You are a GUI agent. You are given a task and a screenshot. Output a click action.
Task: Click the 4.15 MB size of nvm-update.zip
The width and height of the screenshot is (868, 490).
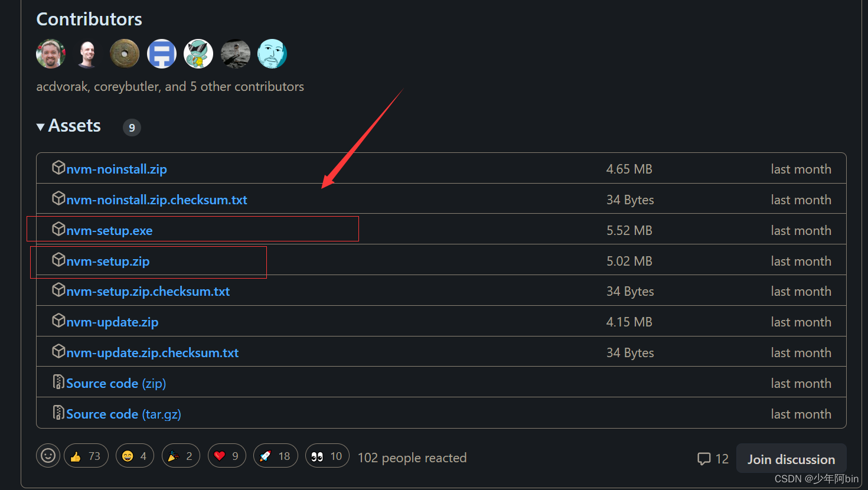coord(629,322)
